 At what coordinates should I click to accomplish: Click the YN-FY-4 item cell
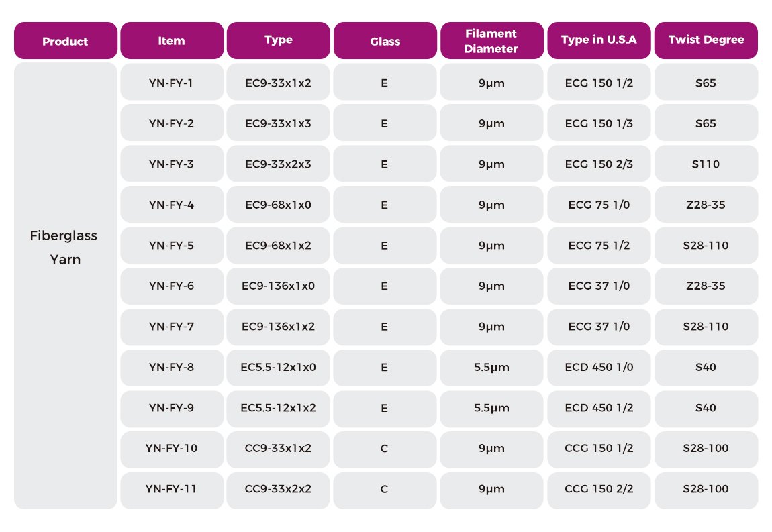coord(172,205)
